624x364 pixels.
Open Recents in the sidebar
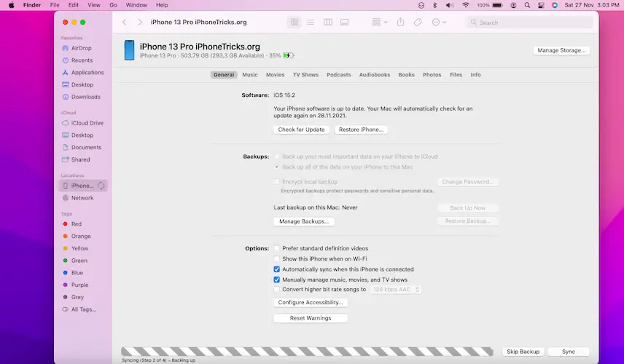click(x=82, y=60)
